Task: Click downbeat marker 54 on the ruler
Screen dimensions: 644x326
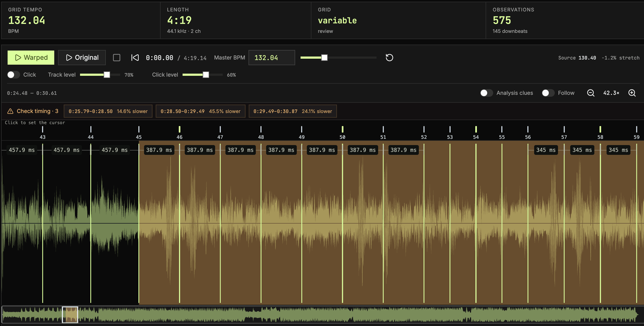Action: tap(476, 133)
